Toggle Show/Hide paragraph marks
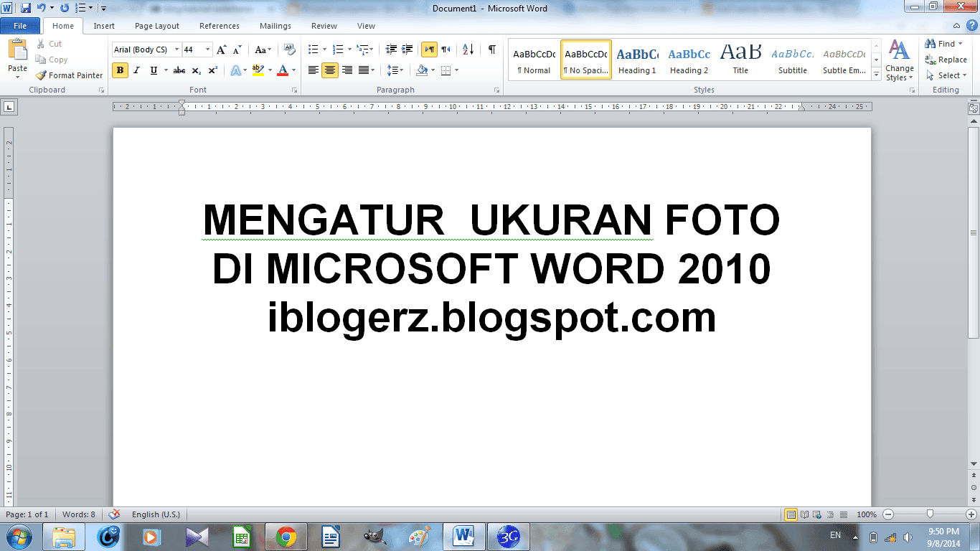Image resolution: width=980 pixels, height=551 pixels. (492, 50)
